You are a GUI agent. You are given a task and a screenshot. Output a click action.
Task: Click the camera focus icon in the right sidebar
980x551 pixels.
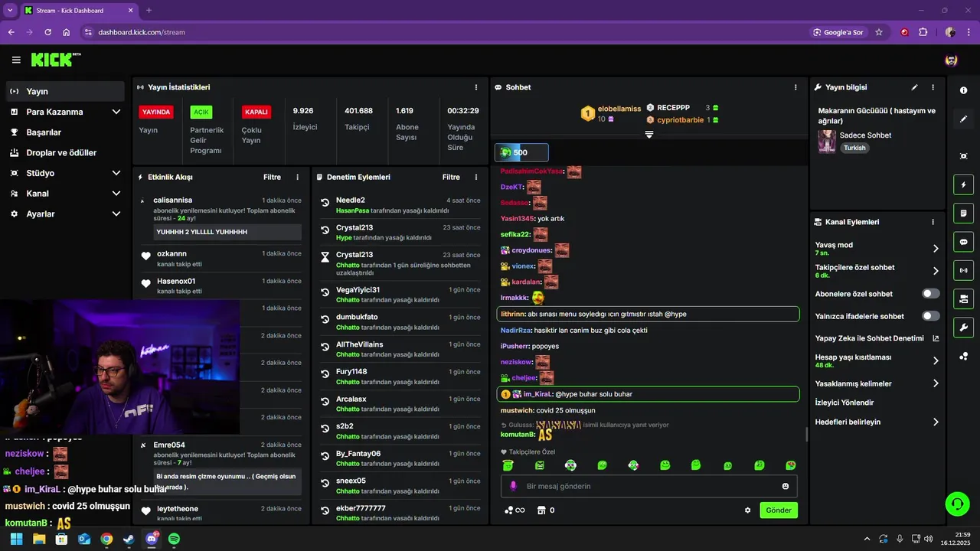pyautogui.click(x=963, y=156)
